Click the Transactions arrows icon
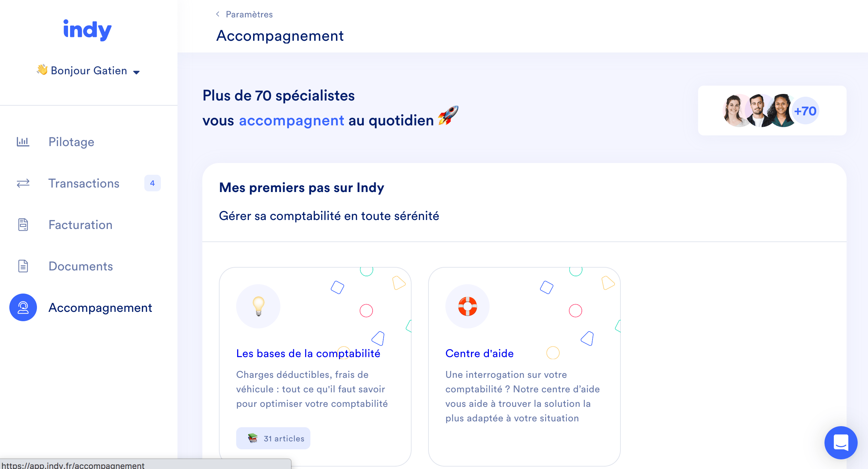Image resolution: width=868 pixels, height=469 pixels. (23, 183)
